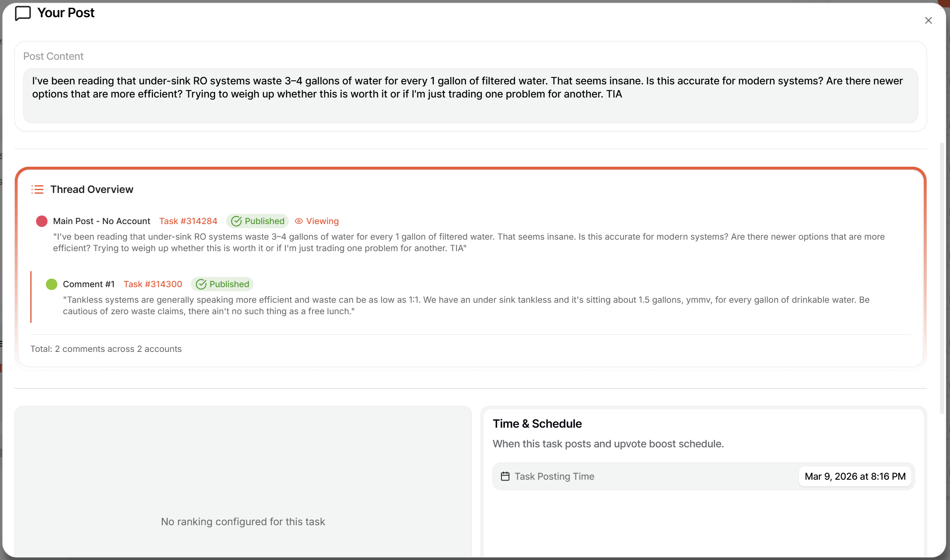Click the calendar icon beside Task Posting Time

(x=505, y=476)
